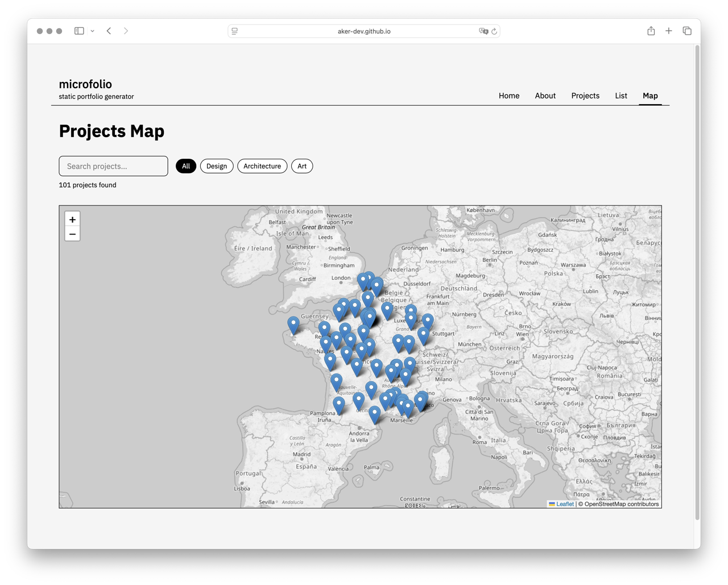Image resolution: width=728 pixels, height=585 pixels.
Task: Toggle the Safari sidebar icon
Action: [79, 31]
